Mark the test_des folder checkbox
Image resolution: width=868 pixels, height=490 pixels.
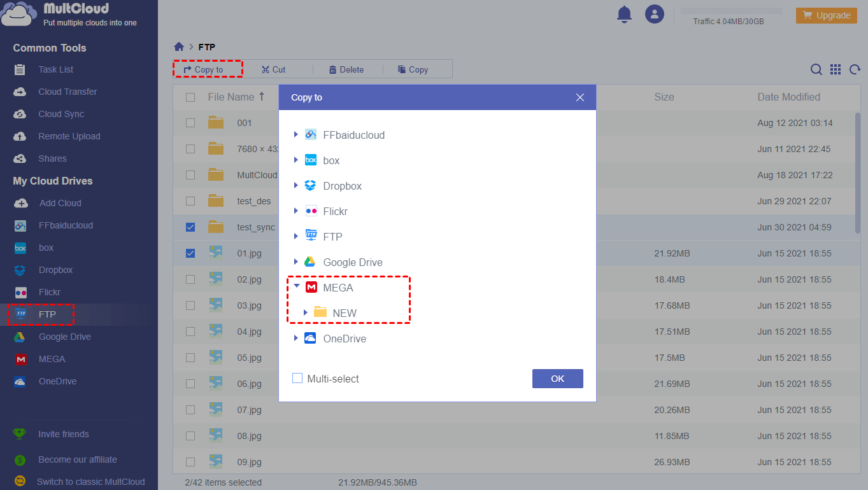click(x=190, y=201)
